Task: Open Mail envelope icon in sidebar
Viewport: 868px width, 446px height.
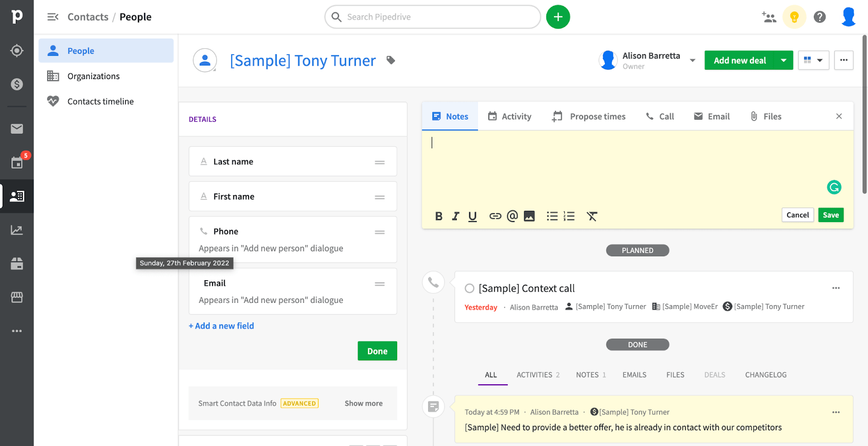Action: (x=17, y=128)
